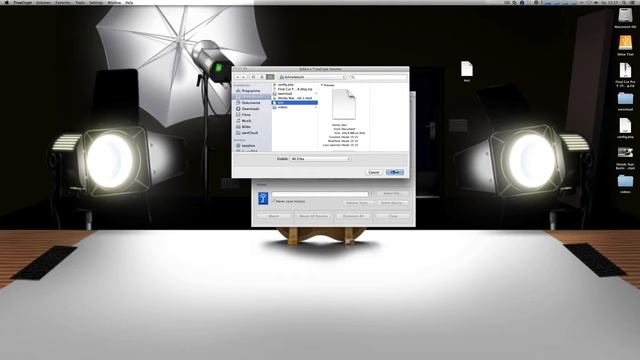The height and width of the screenshot is (360, 640).
Task: Select the Final Cut Pro zip desktop icon
Action: 625,71
